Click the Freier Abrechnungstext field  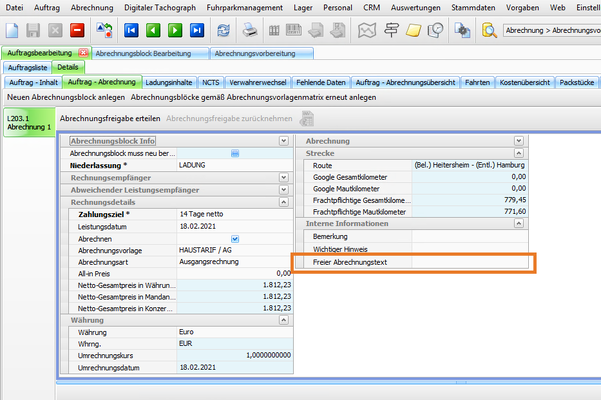pyautogui.click(x=470, y=262)
